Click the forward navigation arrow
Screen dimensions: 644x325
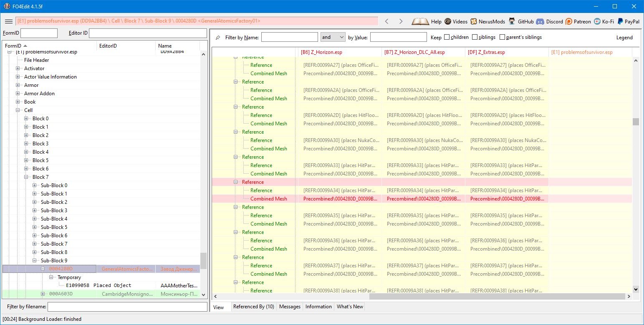click(401, 21)
